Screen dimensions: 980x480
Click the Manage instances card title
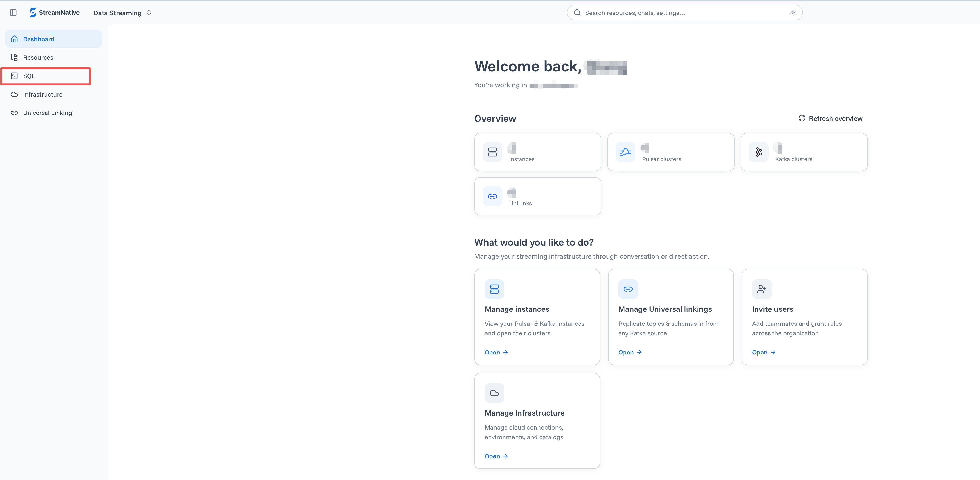517,309
